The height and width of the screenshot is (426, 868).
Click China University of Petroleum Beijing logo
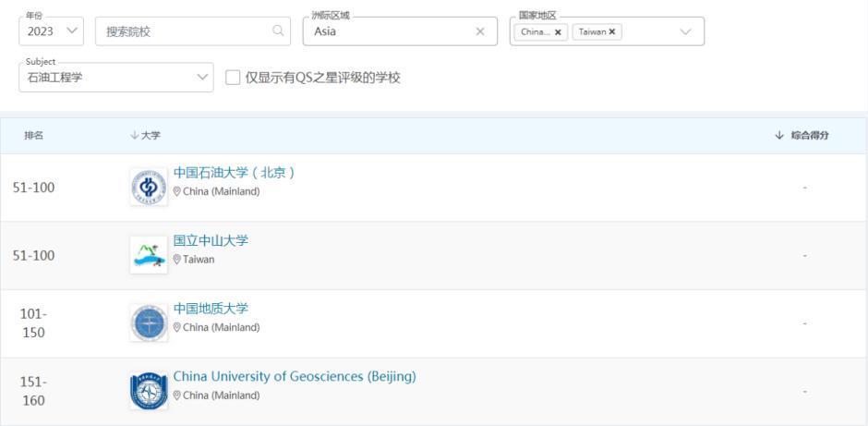(149, 187)
